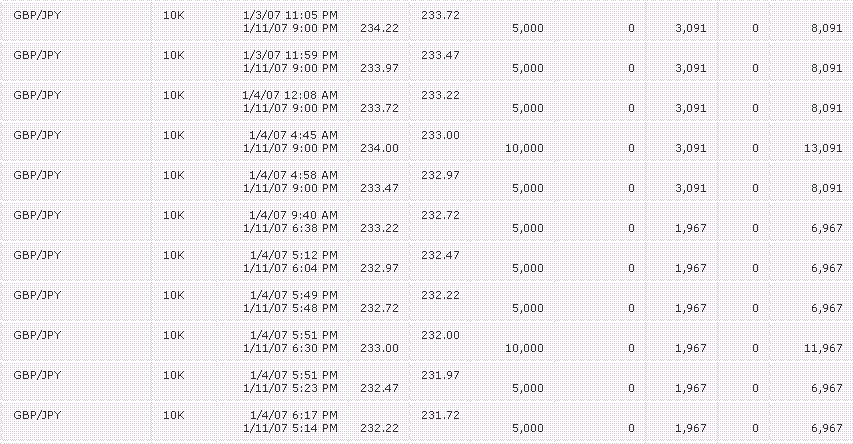Select the 1/11/07 6:30 PM close time
The height and width of the screenshot is (444, 853).
[x=290, y=348]
